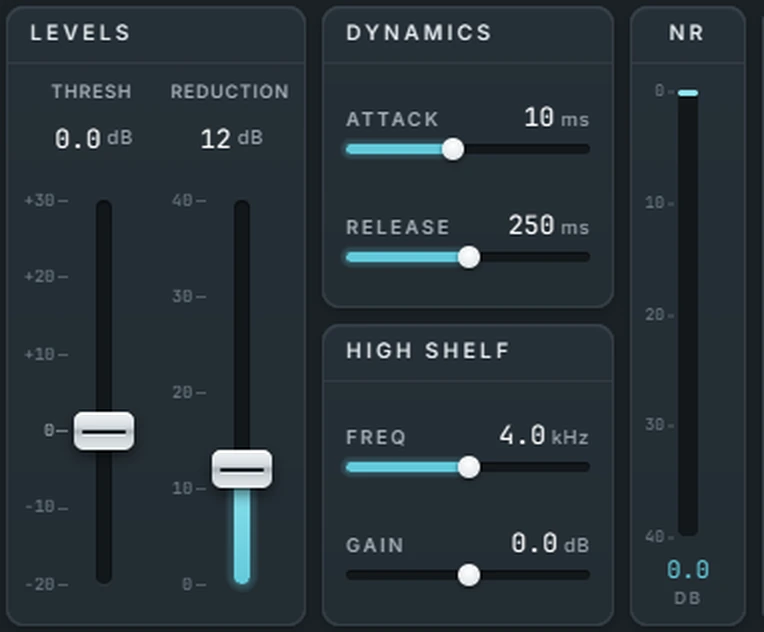This screenshot has height=632, width=764.
Task: Select the RELEASE value 250 ms
Action: [x=549, y=226]
